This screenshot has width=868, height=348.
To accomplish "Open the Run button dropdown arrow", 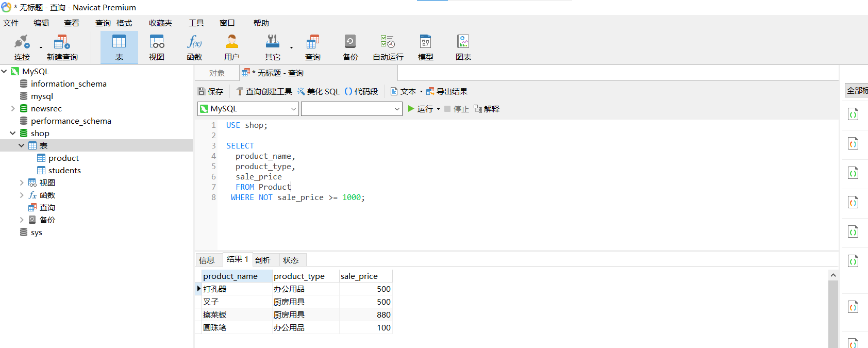I will click(x=438, y=109).
